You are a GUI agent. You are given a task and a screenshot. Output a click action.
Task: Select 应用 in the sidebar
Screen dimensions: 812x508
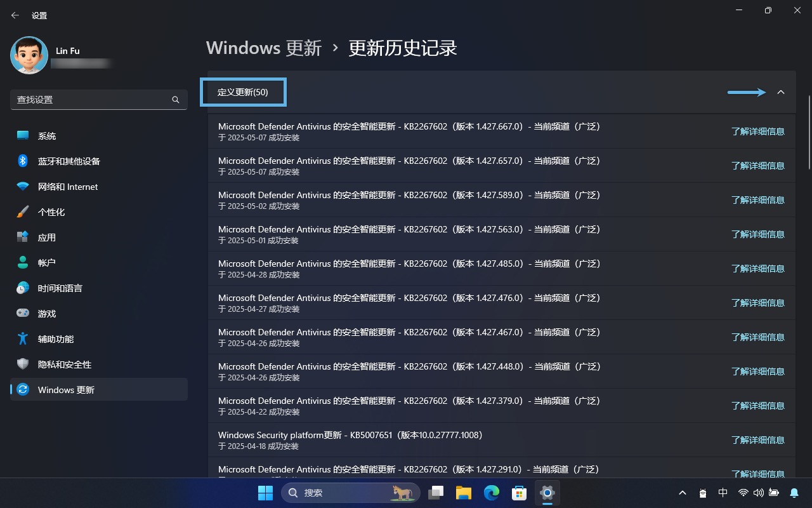99,237
